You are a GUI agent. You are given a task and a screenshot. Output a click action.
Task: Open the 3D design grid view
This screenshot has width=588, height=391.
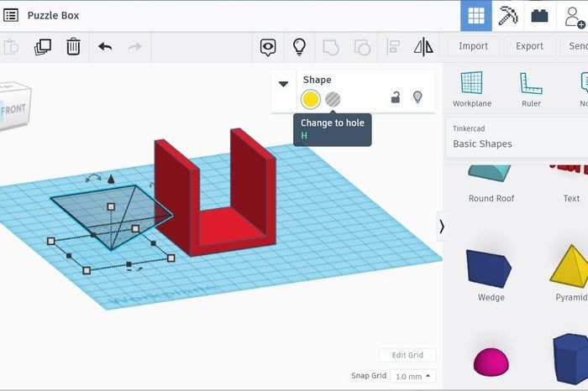point(476,16)
